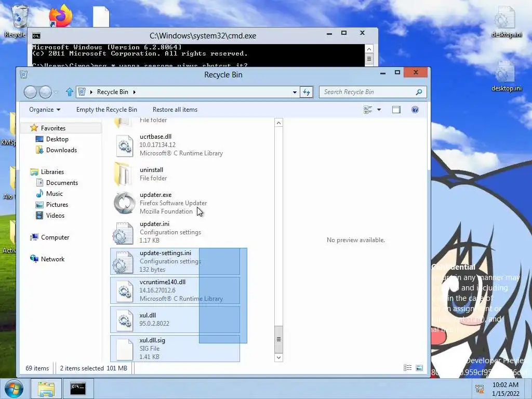This screenshot has width=532, height=399.
Task: Click the updater.exe file name
Action: tap(156, 195)
